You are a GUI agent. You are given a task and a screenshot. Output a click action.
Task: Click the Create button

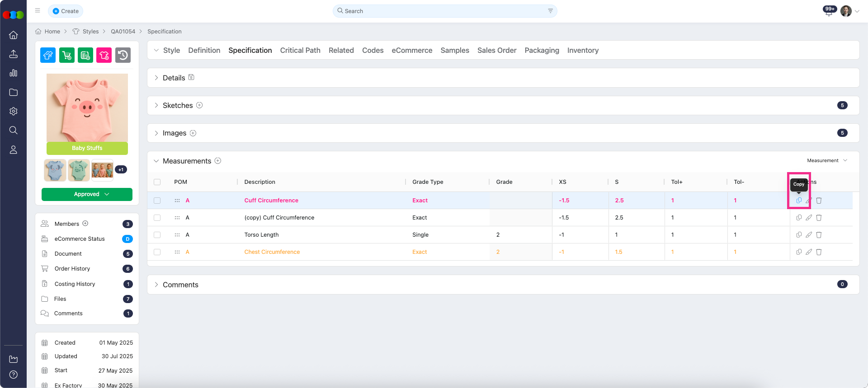tap(66, 11)
